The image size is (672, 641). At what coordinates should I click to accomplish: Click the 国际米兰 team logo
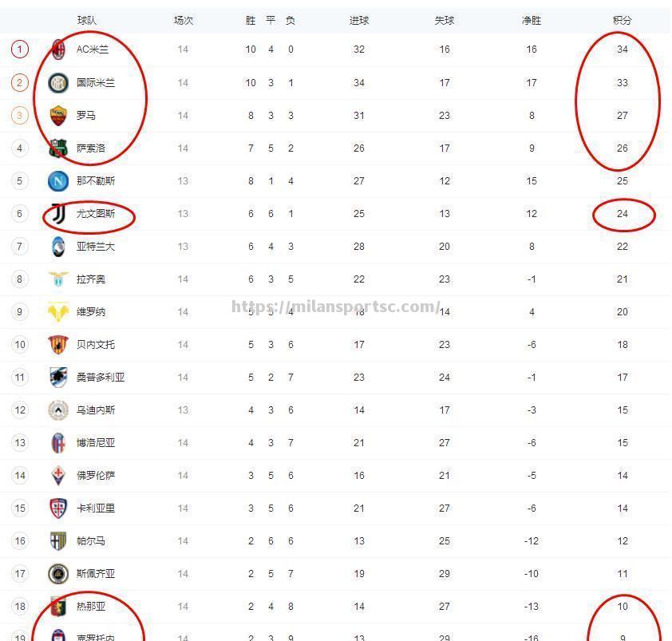coord(58,82)
